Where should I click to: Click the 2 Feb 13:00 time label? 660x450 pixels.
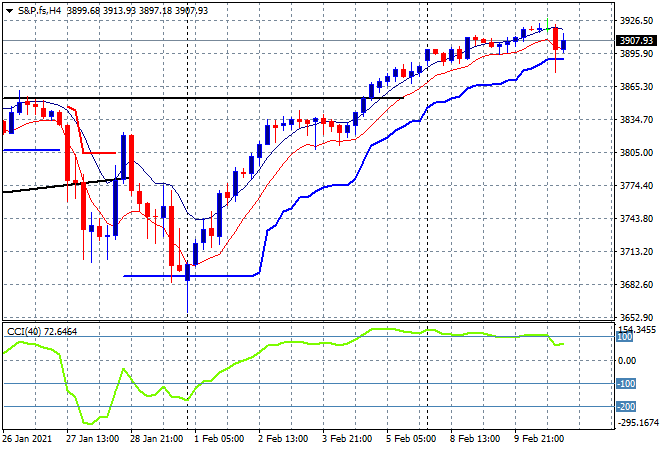[283, 439]
